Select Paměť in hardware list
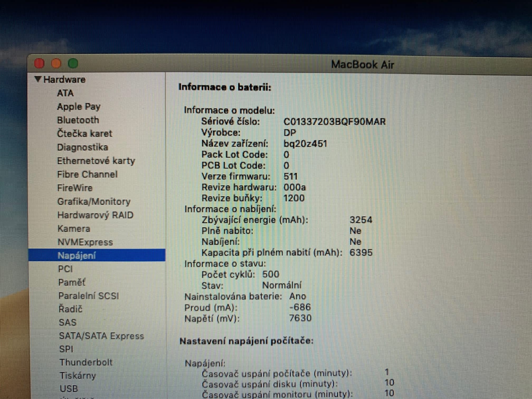Viewport: 532px width, 399px height. (72, 282)
